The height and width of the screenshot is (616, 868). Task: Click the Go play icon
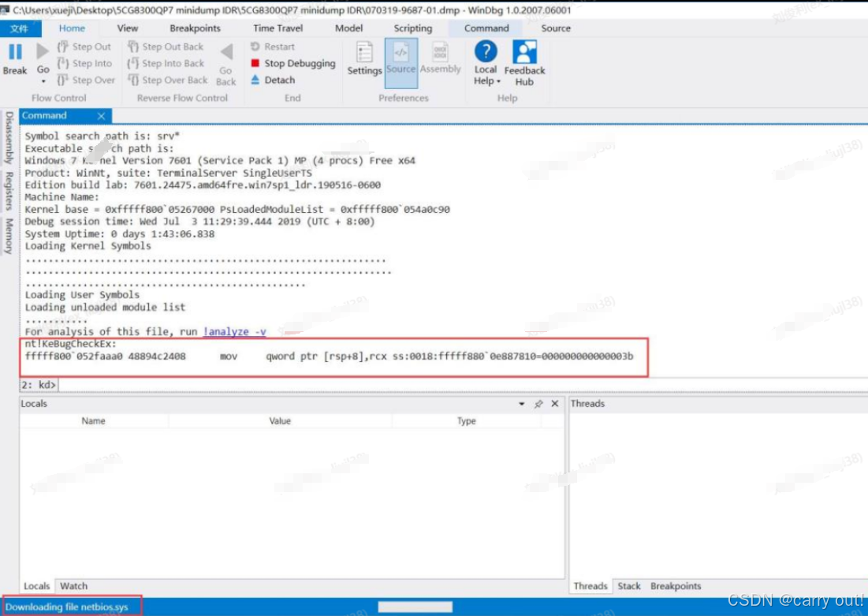tap(43, 51)
